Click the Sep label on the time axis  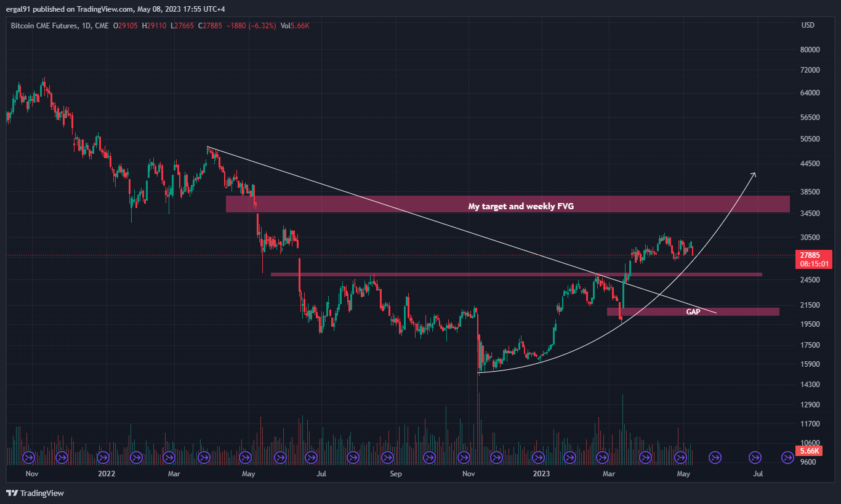[395, 474]
